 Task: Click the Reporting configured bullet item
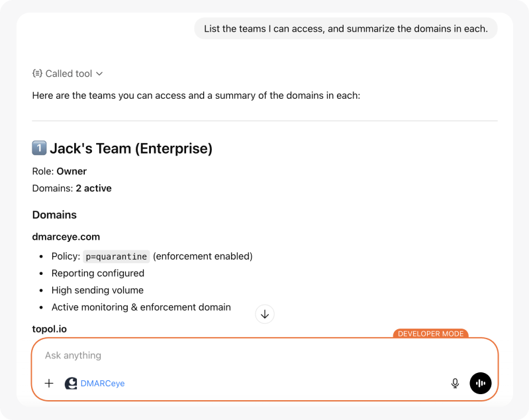coord(98,273)
